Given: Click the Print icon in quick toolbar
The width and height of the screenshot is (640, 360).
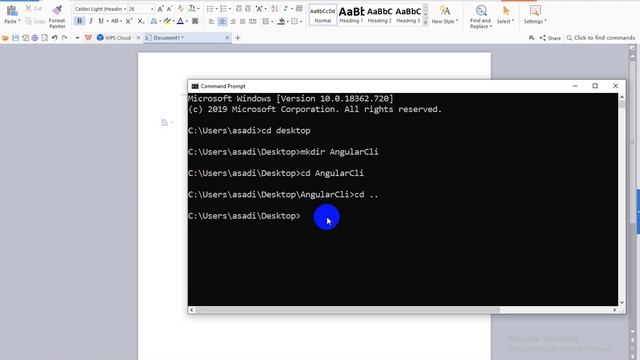Looking at the screenshot, I should click(x=35, y=38).
